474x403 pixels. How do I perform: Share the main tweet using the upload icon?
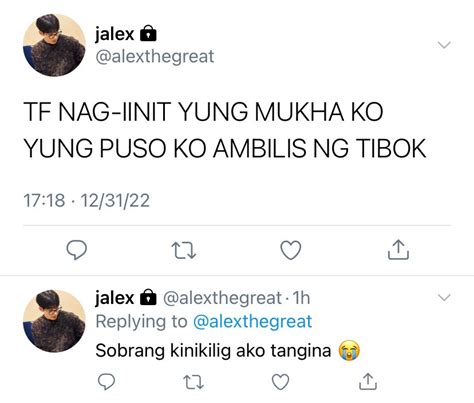398,250
